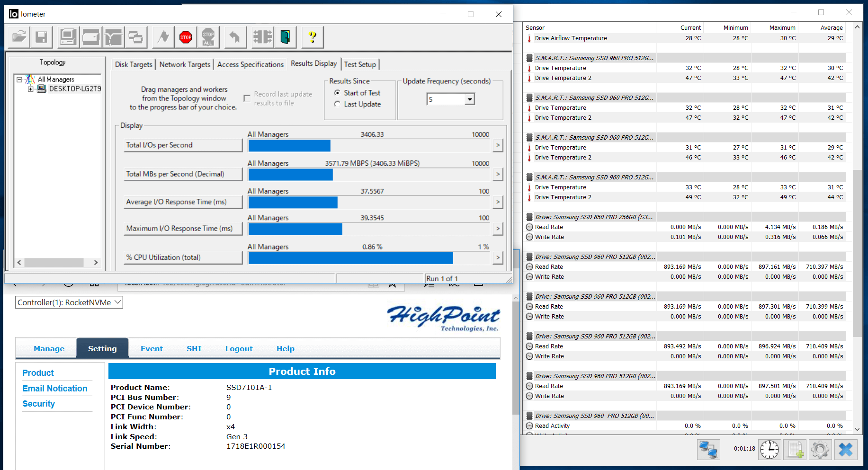Open the Event tab in HighPoint page

coord(152,348)
